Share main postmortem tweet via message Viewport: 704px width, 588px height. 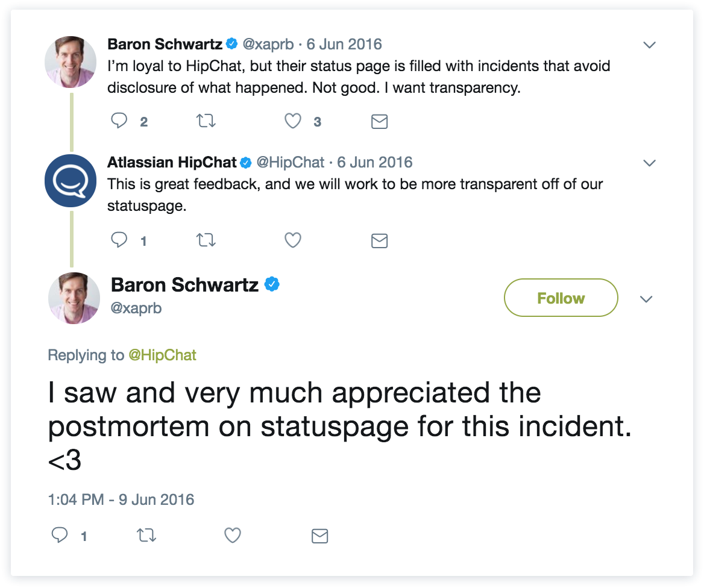click(319, 535)
